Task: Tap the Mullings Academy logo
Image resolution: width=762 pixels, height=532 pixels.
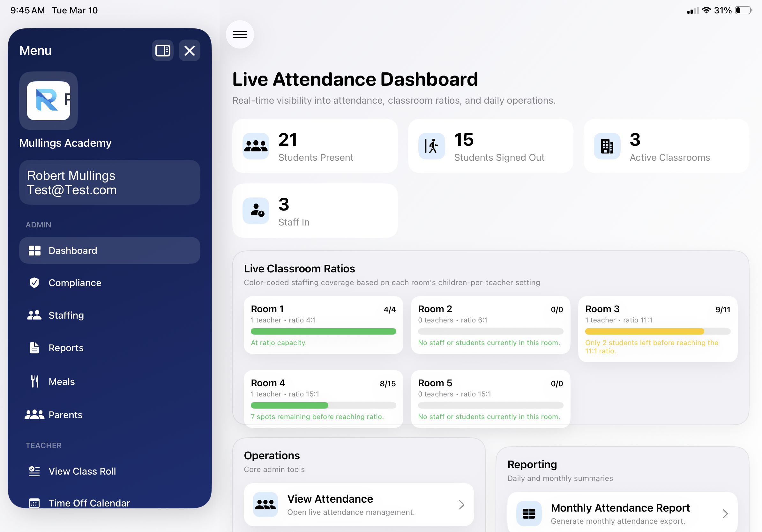Action: coord(49,101)
